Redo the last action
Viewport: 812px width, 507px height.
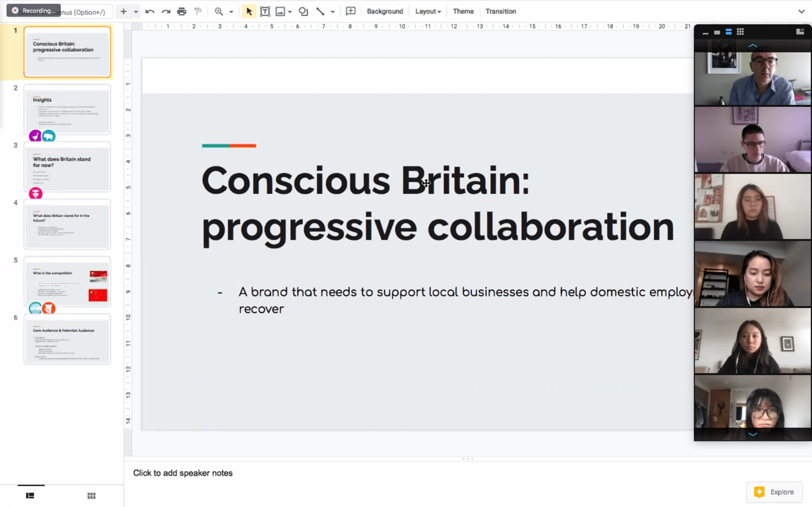(x=166, y=12)
